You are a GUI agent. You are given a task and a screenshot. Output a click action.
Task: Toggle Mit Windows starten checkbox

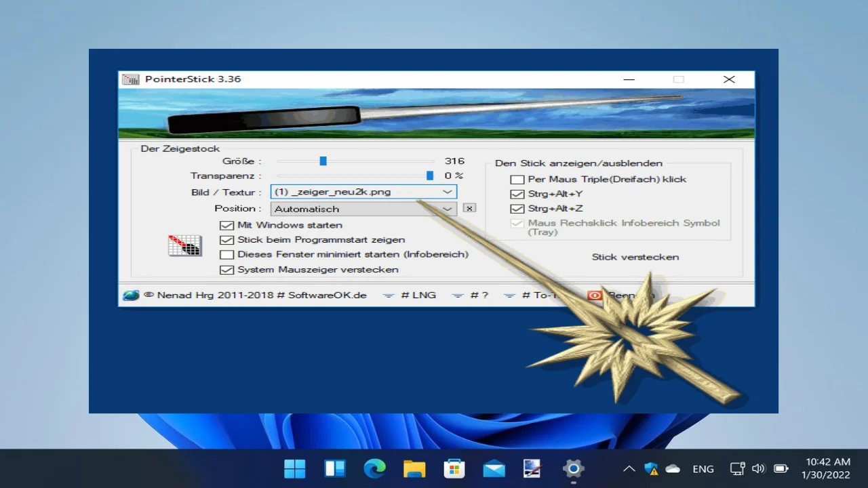coord(226,225)
